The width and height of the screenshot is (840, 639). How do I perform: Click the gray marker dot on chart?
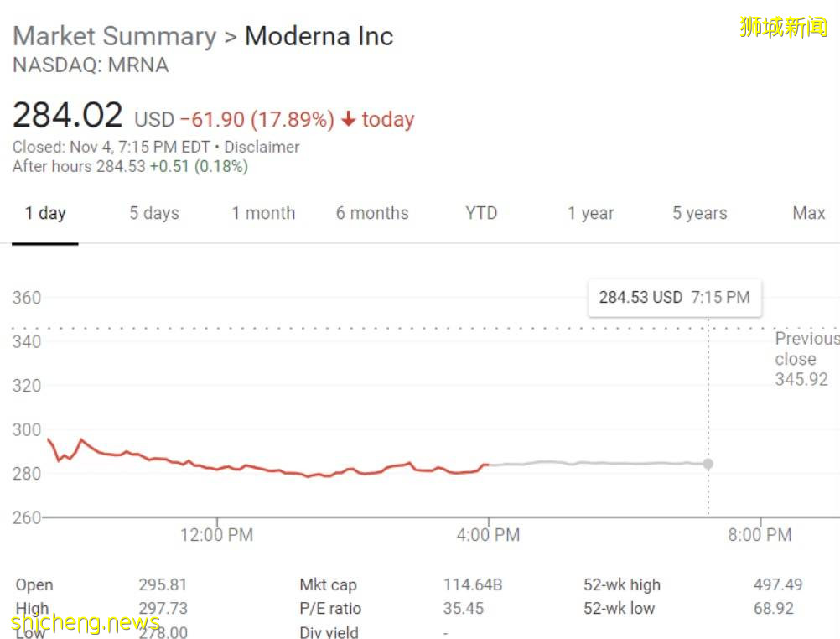tap(708, 464)
